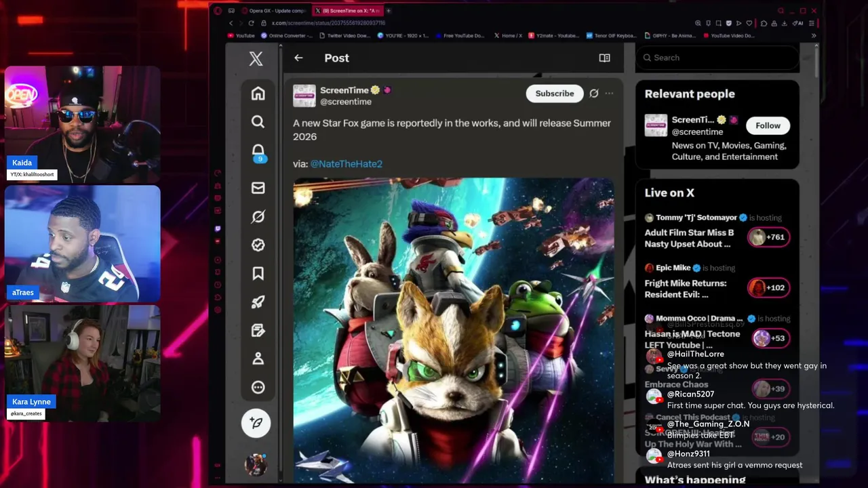Open More circle-dots icon in sidebar
The height and width of the screenshot is (488, 868).
pyautogui.click(x=258, y=387)
